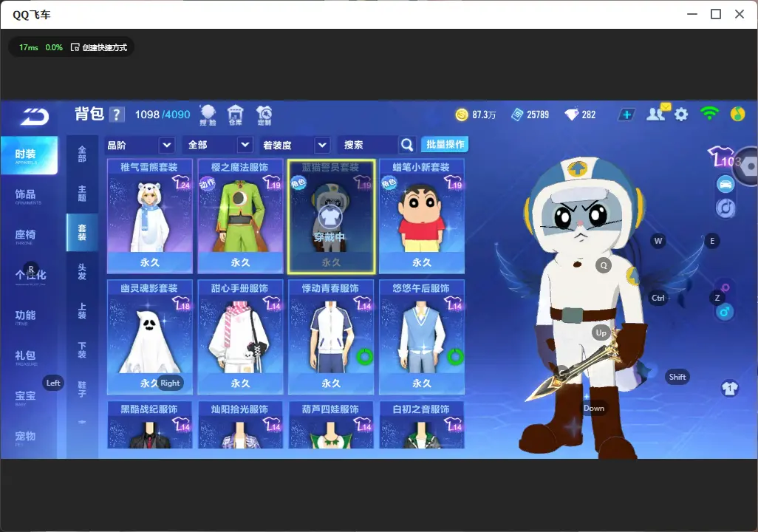
Task: Select the 白初之音服饰 item card
Action: tap(422, 425)
